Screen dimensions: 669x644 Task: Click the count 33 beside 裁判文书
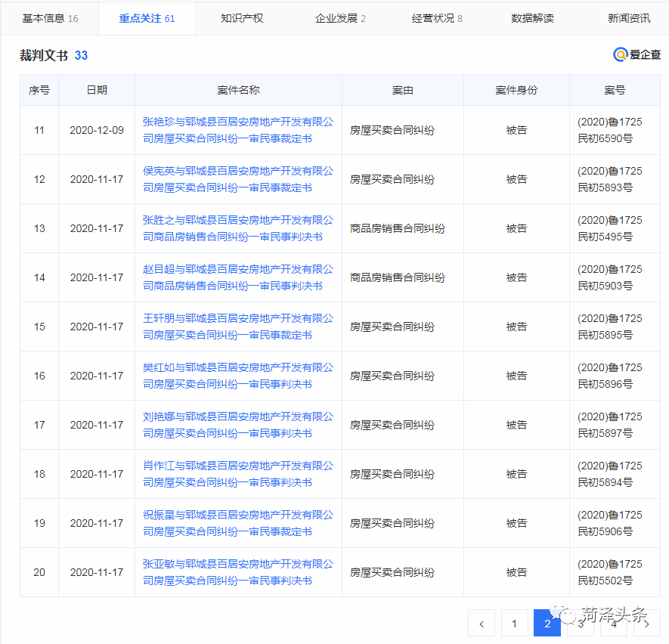[x=81, y=55]
